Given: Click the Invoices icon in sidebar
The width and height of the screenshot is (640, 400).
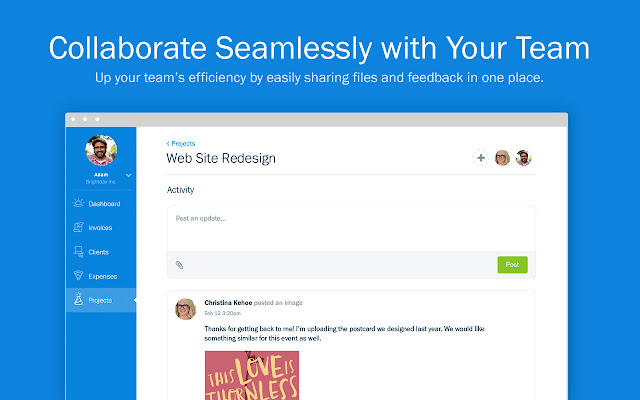Looking at the screenshot, I should (78, 228).
